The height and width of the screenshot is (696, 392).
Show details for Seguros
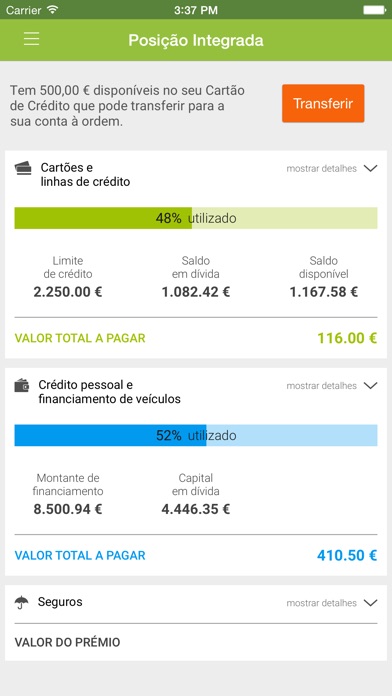click(321, 603)
